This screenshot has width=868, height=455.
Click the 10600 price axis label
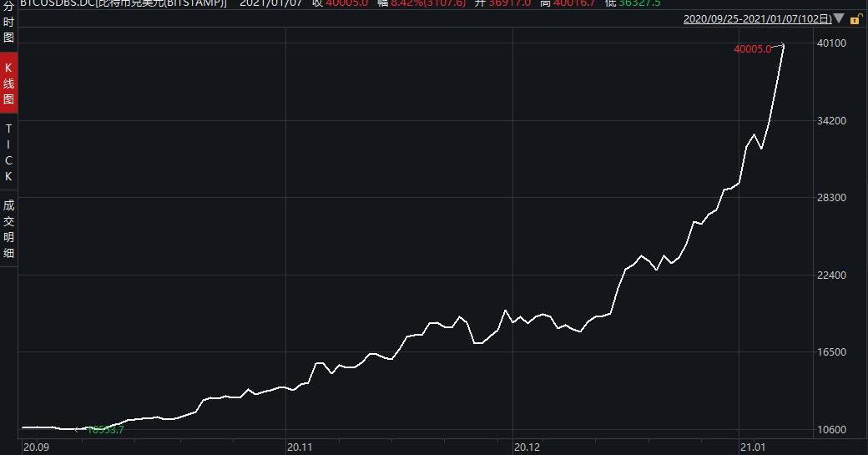(832, 430)
